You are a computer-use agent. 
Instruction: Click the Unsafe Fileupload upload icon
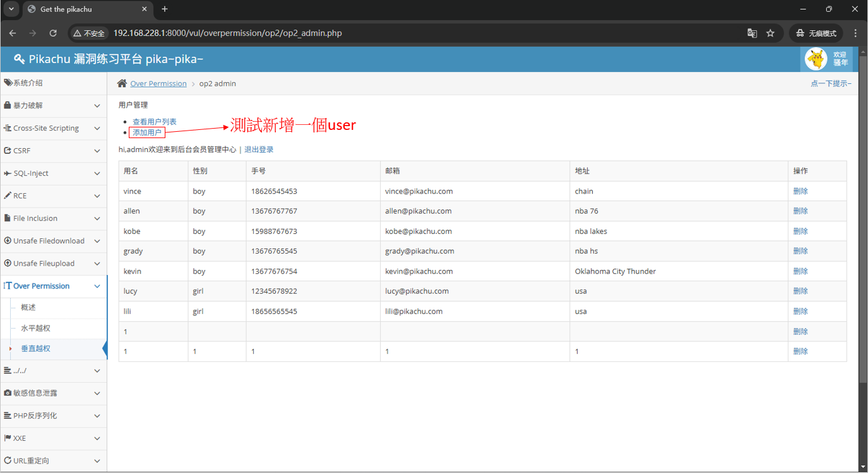tap(8, 264)
